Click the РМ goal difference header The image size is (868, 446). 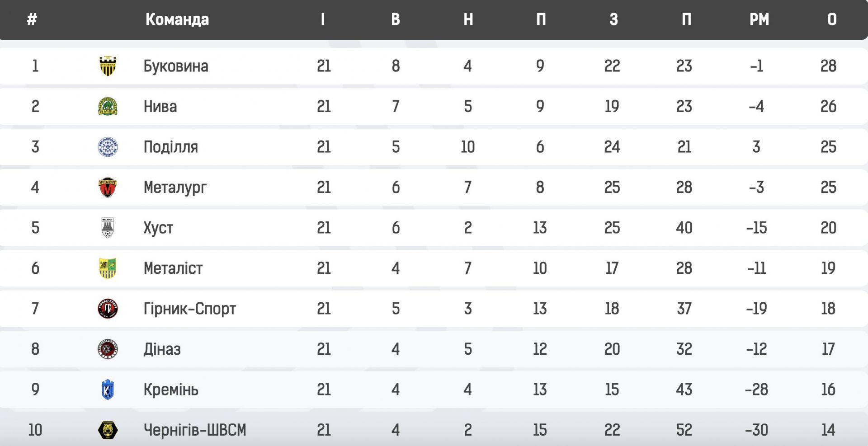pyautogui.click(x=759, y=19)
